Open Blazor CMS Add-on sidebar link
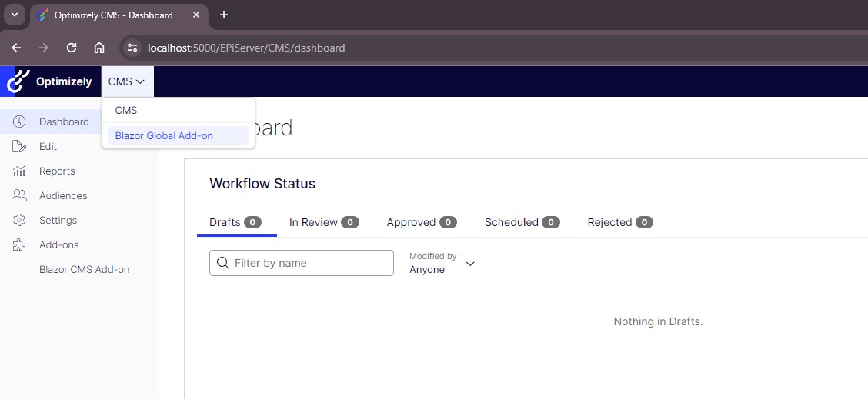 (x=84, y=270)
